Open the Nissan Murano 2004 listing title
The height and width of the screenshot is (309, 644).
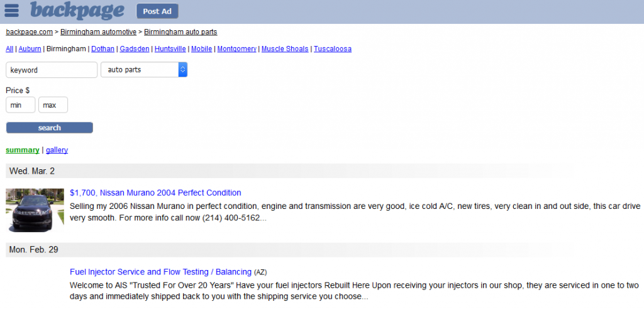(x=155, y=193)
